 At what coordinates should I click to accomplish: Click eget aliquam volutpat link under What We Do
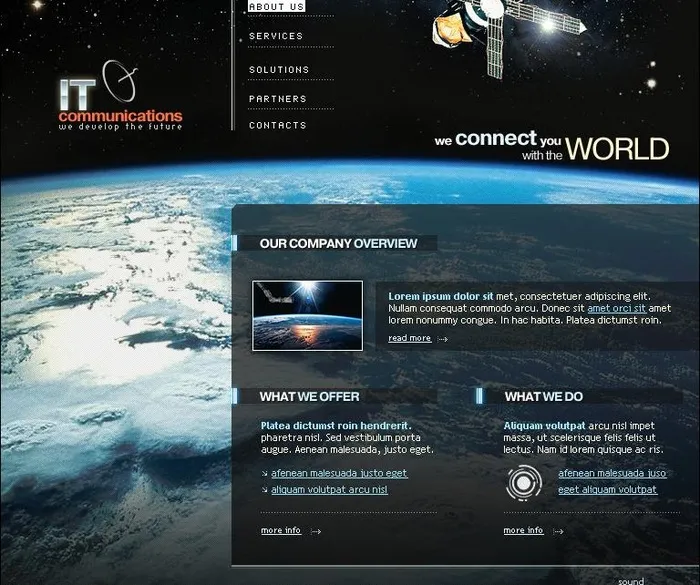[x=607, y=490]
